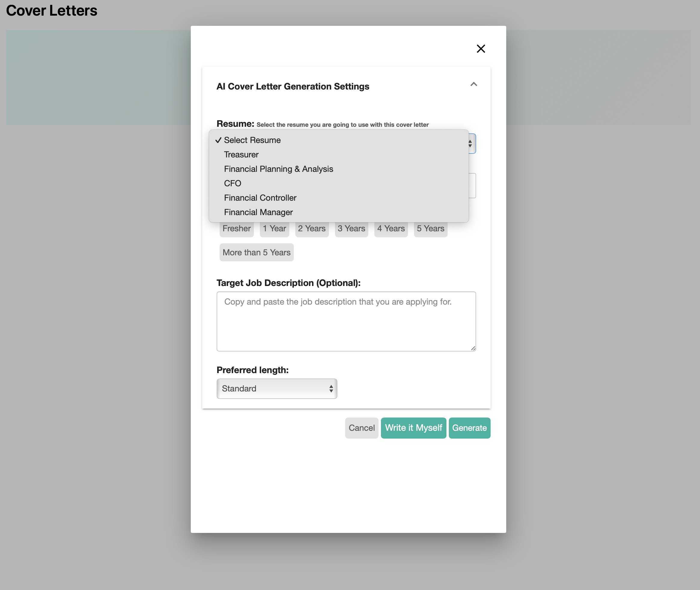Open the Preferred length selector
700x590 pixels.
click(x=277, y=388)
